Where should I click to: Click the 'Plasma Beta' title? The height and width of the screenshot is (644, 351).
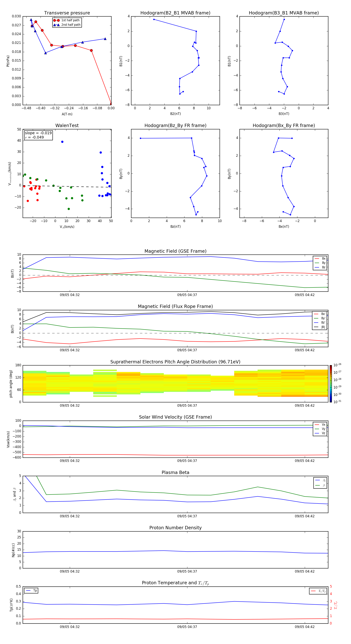tap(175, 472)
